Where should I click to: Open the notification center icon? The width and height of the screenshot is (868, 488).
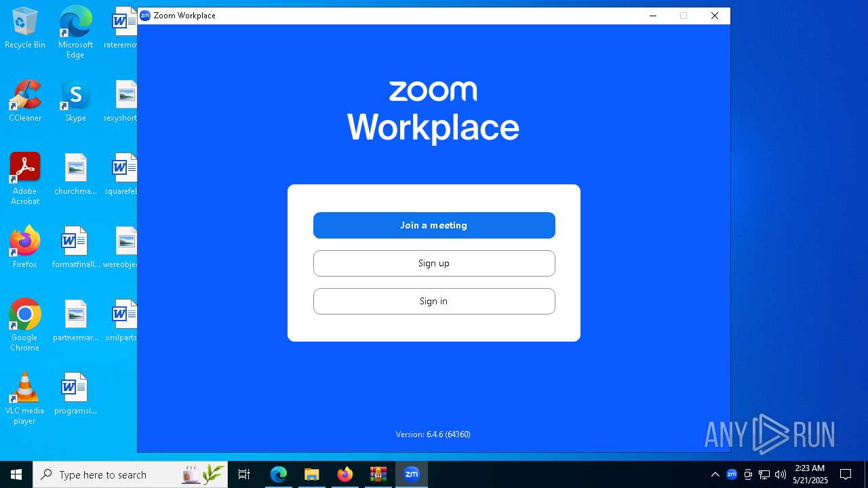[x=846, y=474]
